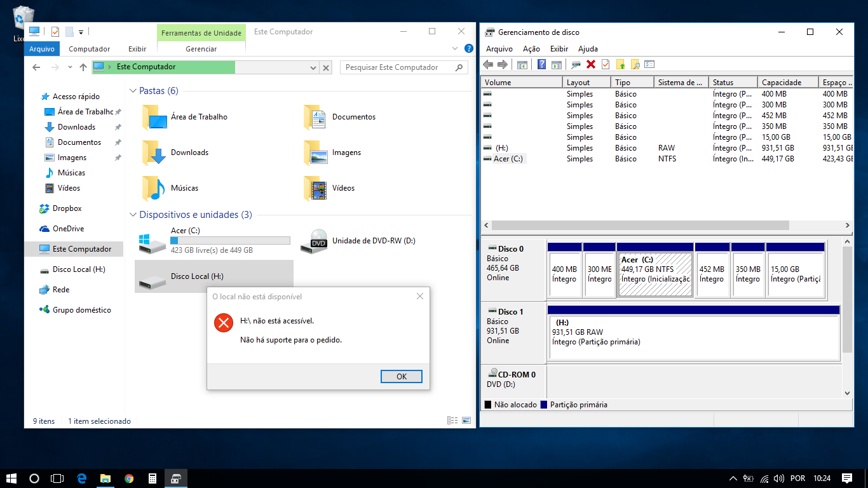Click the Capacidade column header
This screenshot has width=868, height=488.
coord(788,82)
